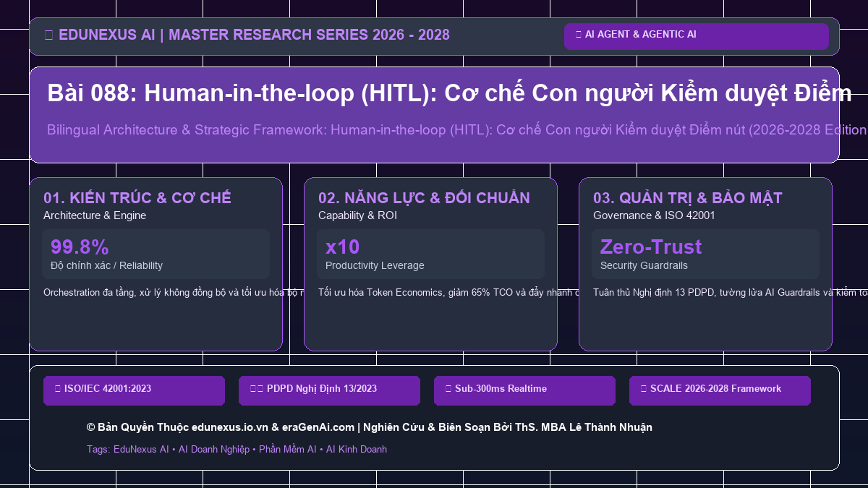Click the Capability & ROI subtitle
The height and width of the screenshot is (488, 868).
(x=357, y=215)
